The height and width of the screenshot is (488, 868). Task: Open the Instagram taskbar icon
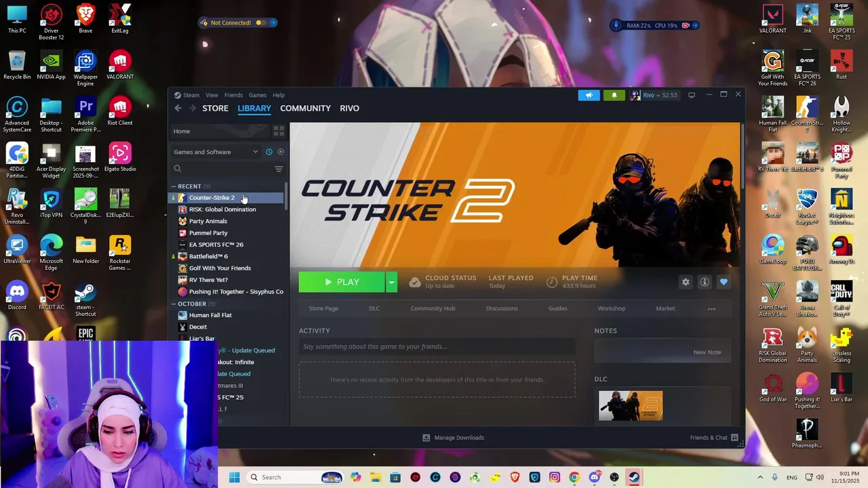click(x=555, y=477)
